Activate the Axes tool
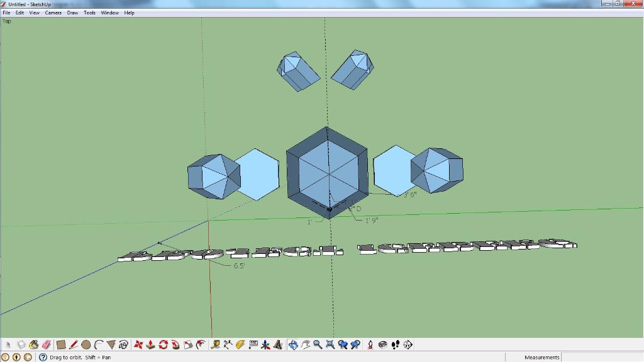 point(265,345)
